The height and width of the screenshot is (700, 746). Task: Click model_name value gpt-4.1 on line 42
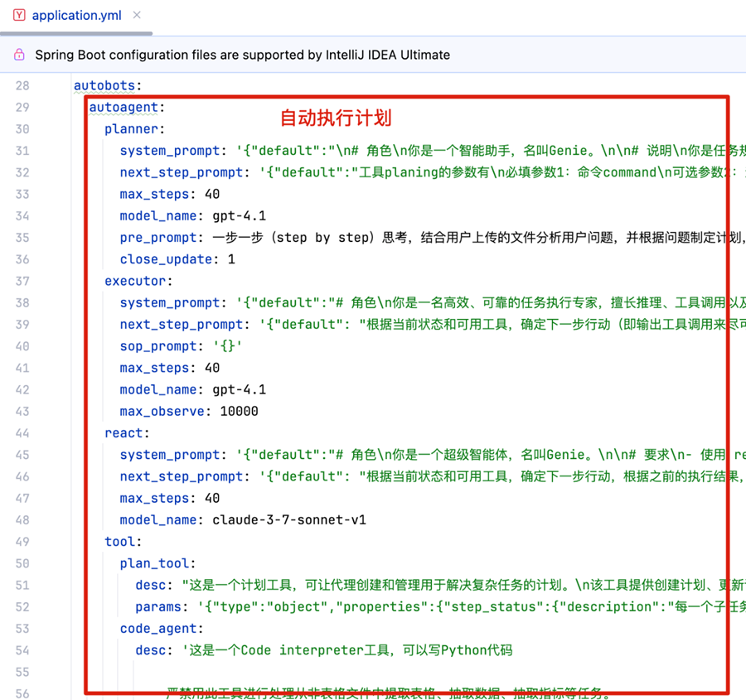pos(239,390)
